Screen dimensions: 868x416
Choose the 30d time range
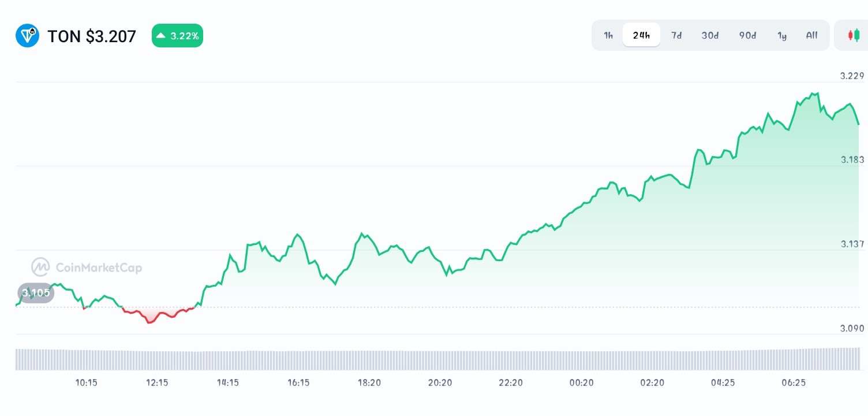(710, 35)
